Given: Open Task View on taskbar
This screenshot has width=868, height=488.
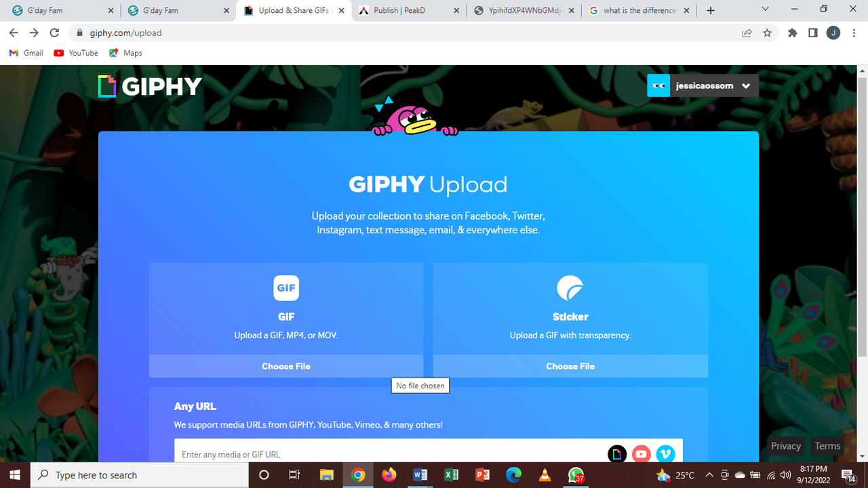Looking at the screenshot, I should pyautogui.click(x=294, y=475).
